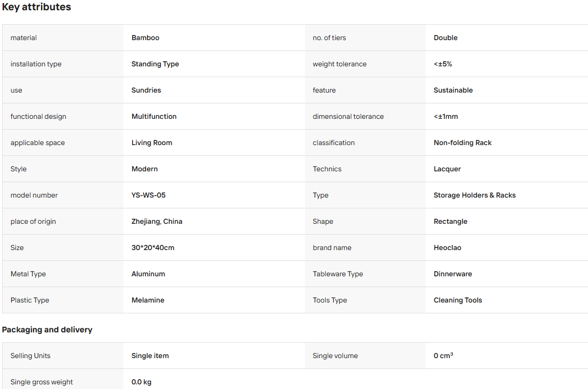Select the Zhejiang, China origin value

157,222
